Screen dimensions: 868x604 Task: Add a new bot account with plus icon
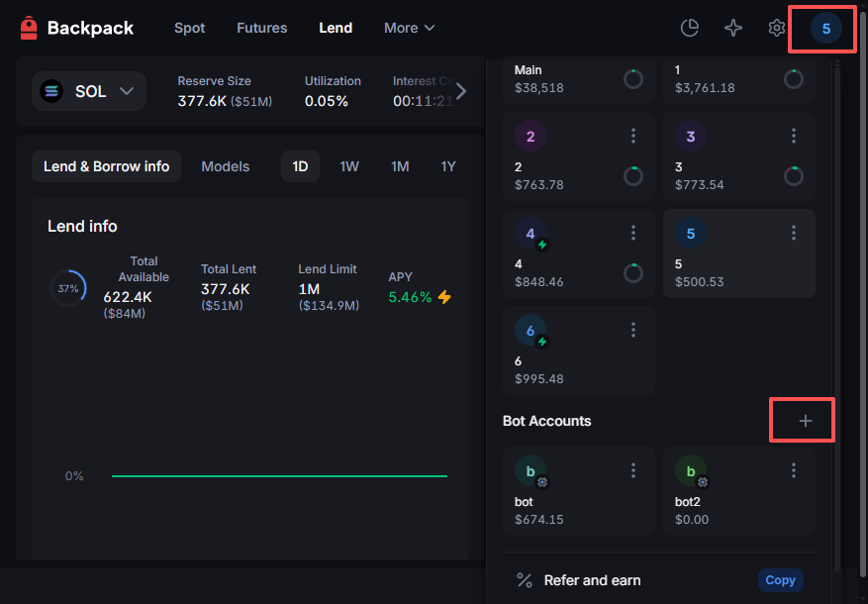coord(805,421)
